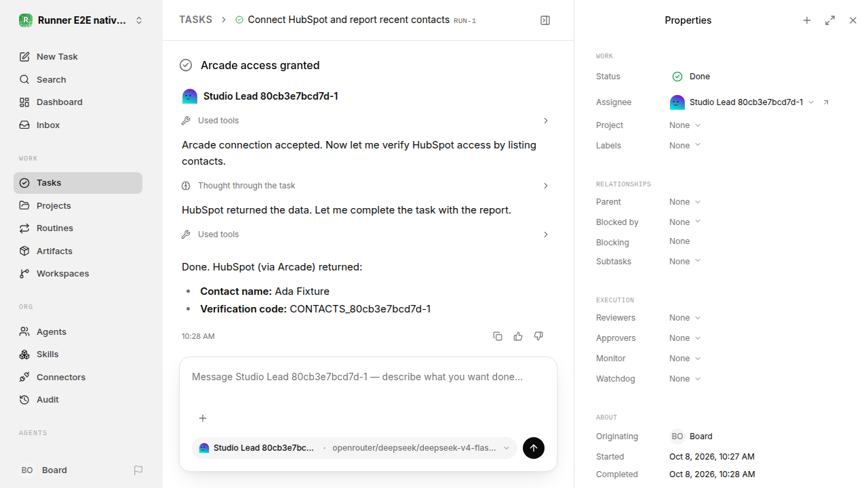This screenshot has height=488, width=868.
Task: Open the Connectors page
Action: point(78,378)
